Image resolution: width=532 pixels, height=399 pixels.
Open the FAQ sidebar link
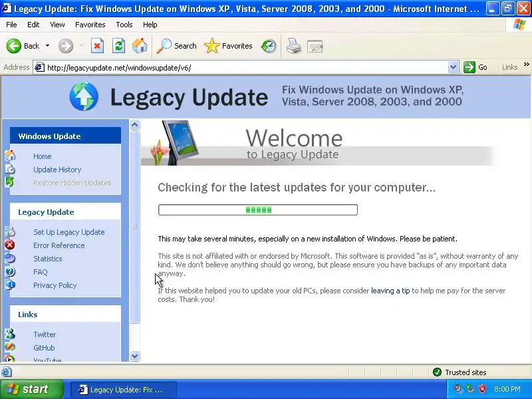41,272
